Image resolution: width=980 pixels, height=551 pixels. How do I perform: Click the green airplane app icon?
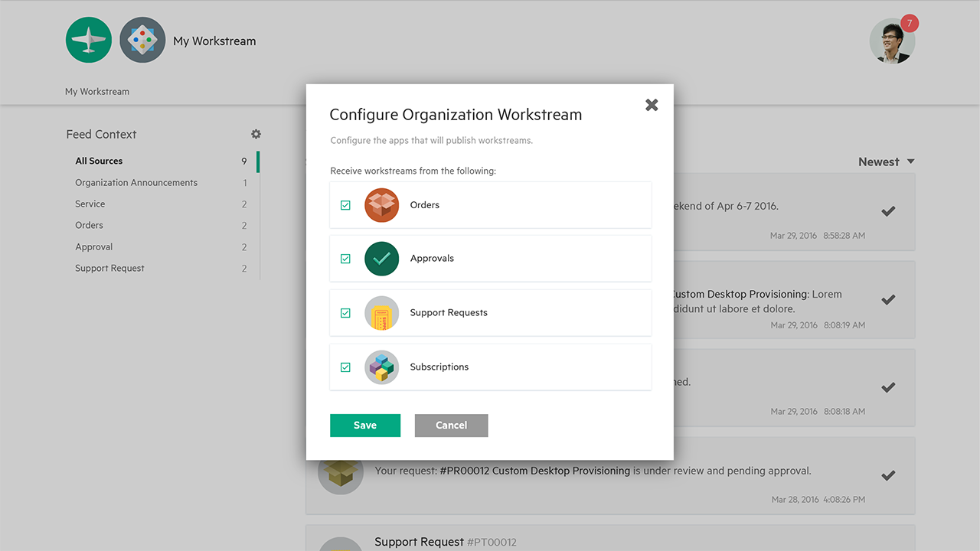coord(89,41)
